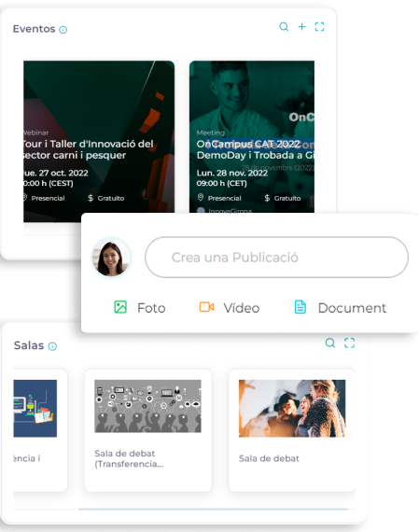This screenshot has height=532, width=419.
Task: Click the blue Document file icon
Action: pos(300,307)
